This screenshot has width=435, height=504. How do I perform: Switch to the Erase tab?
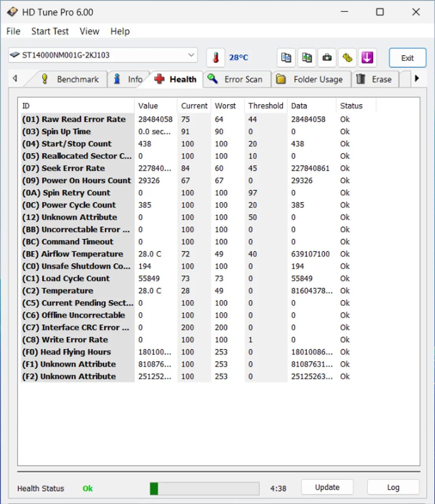click(x=375, y=79)
